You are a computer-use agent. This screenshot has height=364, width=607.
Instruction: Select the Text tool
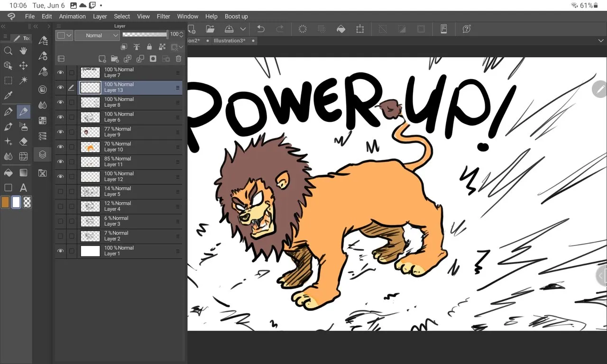[x=23, y=187]
